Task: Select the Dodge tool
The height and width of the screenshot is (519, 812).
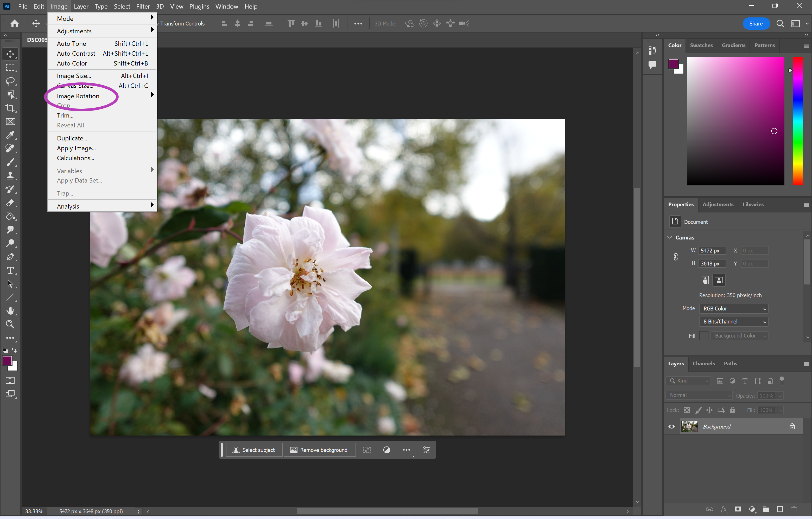Action: click(x=10, y=243)
